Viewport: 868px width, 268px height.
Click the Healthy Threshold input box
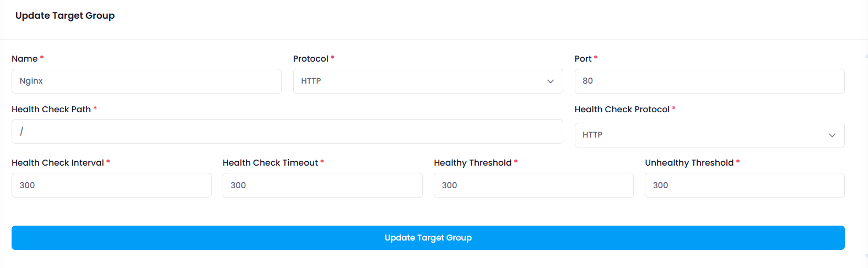coord(533,185)
